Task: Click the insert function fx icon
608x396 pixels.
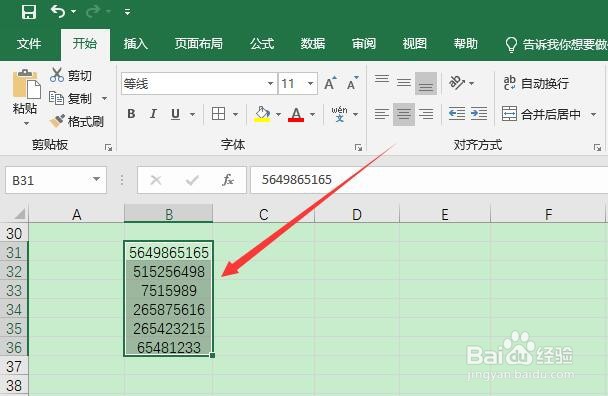Action: 228,180
